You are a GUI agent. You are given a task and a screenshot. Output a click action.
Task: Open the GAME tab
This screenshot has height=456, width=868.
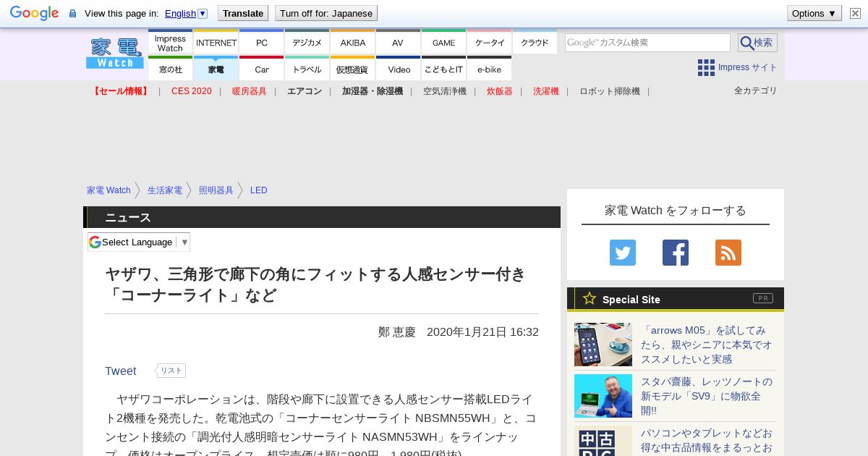tap(443, 42)
